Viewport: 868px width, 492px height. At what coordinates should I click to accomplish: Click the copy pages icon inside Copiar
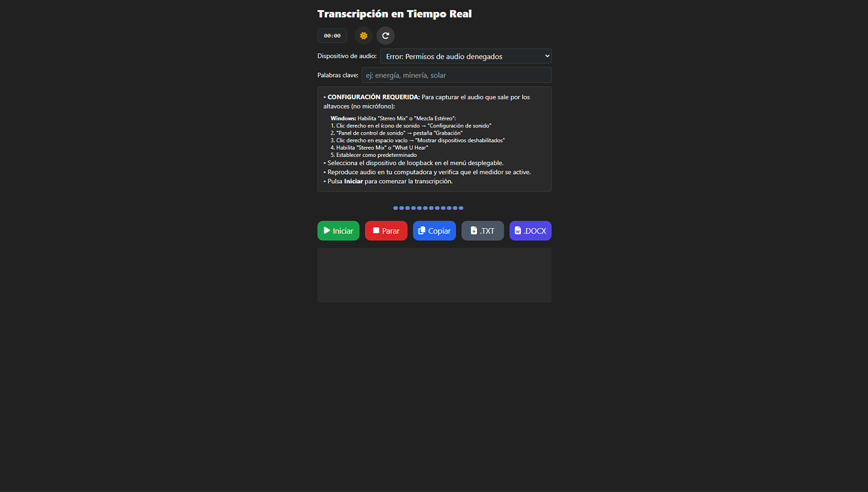[x=423, y=231]
